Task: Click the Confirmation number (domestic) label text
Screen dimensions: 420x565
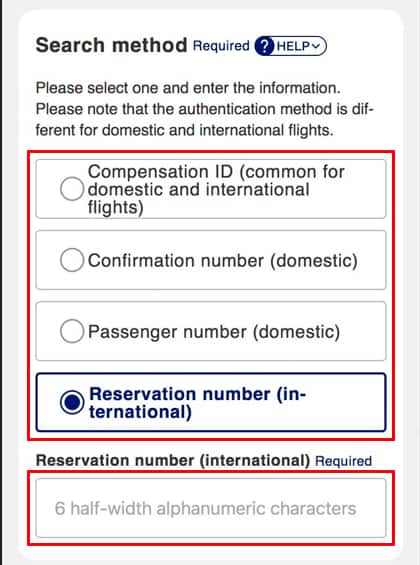Action: click(223, 260)
